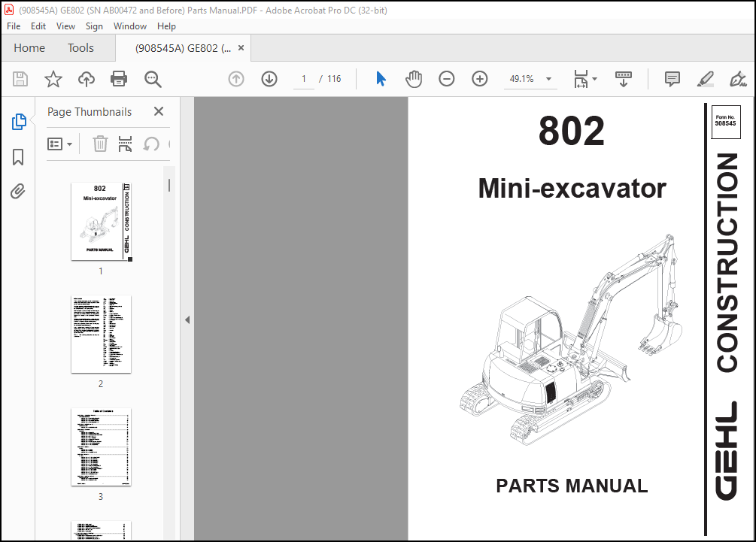The image size is (756, 542).
Task: Open the Bookmarks panel icon
Action: (x=18, y=157)
